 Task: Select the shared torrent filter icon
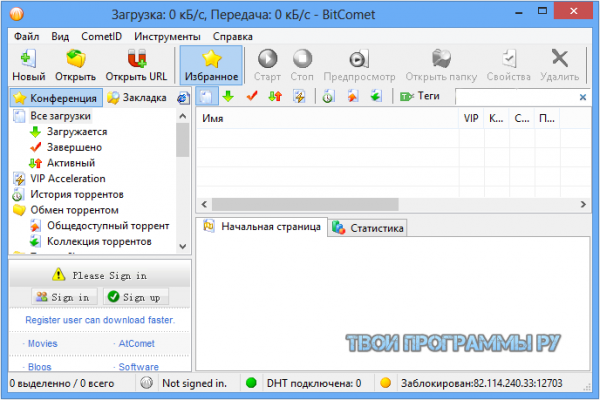(x=352, y=96)
